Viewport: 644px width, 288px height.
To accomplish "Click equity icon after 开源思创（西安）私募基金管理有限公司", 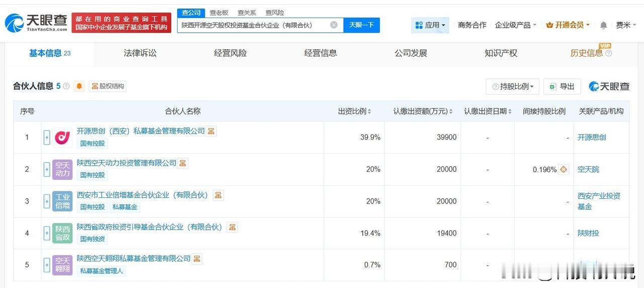I will pyautogui.click(x=211, y=131).
